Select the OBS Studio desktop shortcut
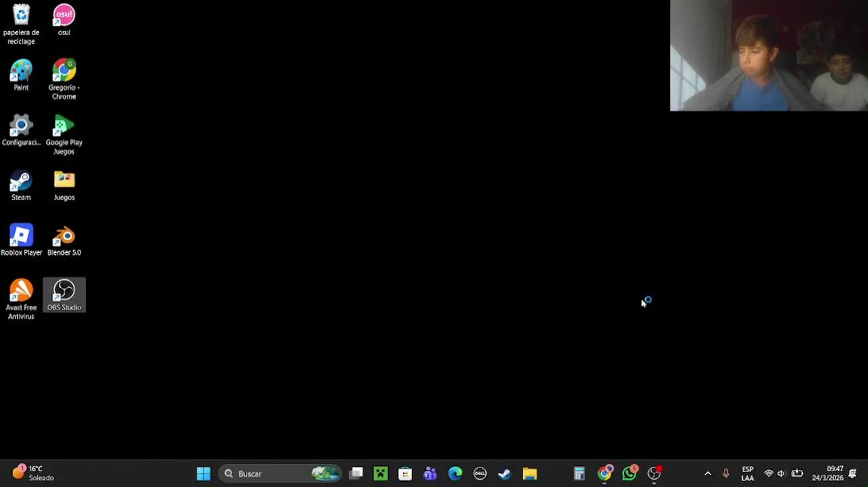Screen dimensions: 868x487 [64, 295]
